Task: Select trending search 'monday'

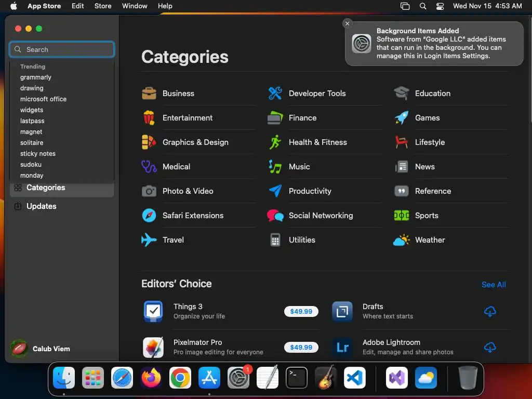Action: click(x=32, y=176)
